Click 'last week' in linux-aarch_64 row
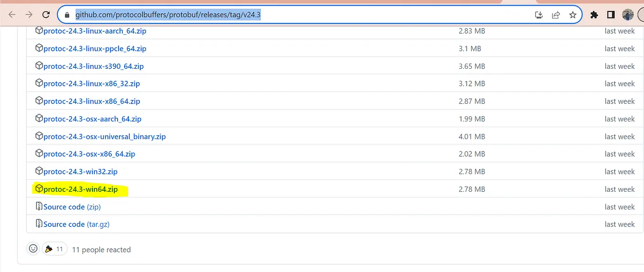The image size is (644, 272). pos(619,31)
